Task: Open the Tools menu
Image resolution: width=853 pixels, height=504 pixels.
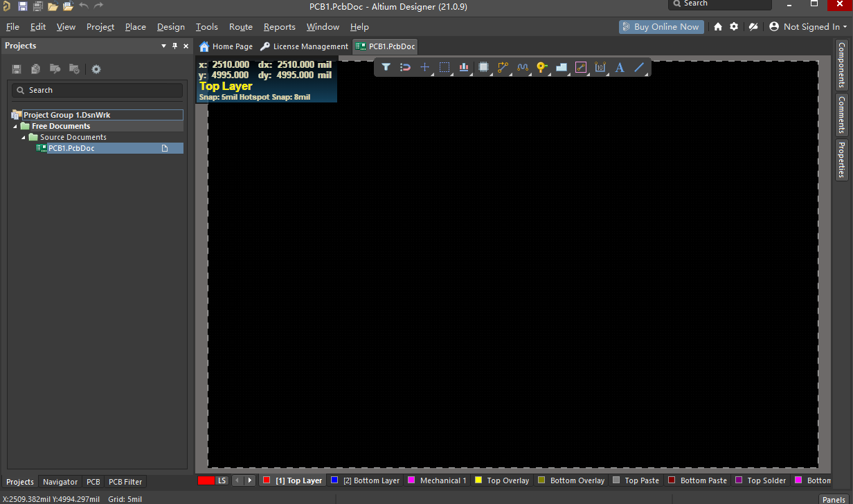Action: (207, 26)
